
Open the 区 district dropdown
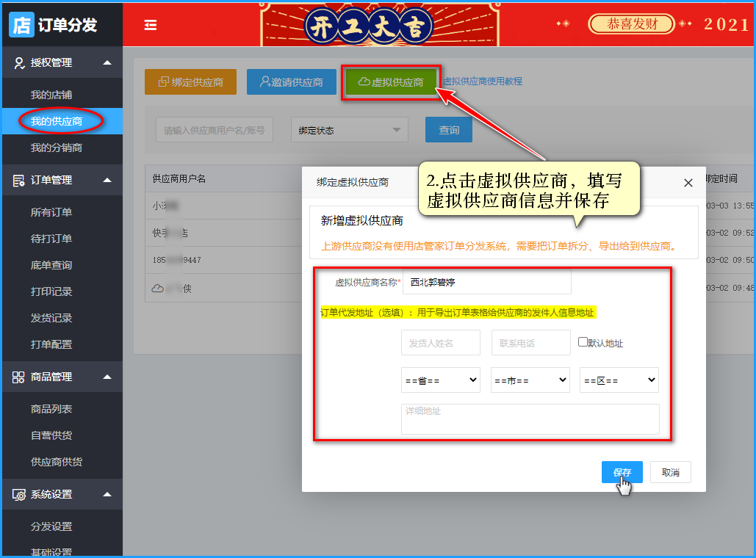pos(619,380)
